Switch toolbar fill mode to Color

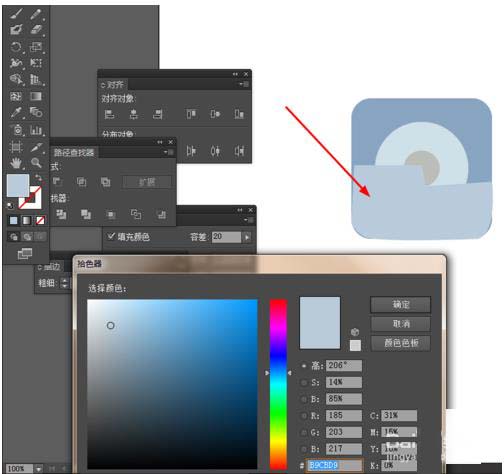coord(13,220)
